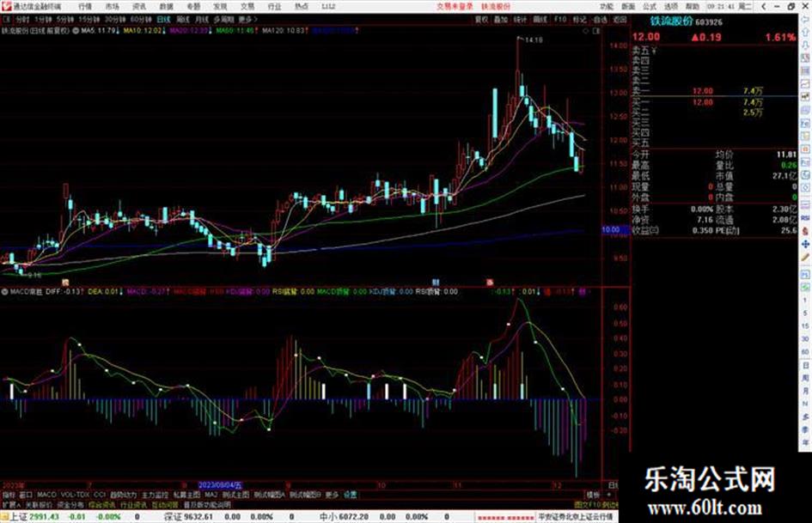
Task: Open 关联报价 tab
Action: coord(39,504)
